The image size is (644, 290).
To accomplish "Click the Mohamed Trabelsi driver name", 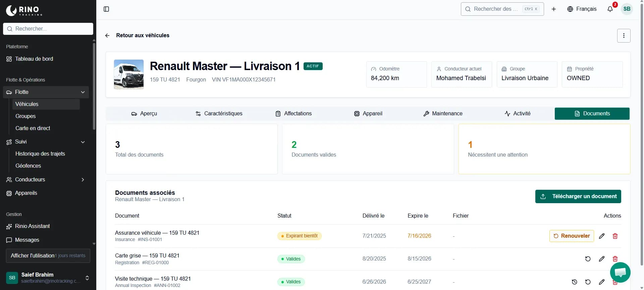I will [461, 78].
